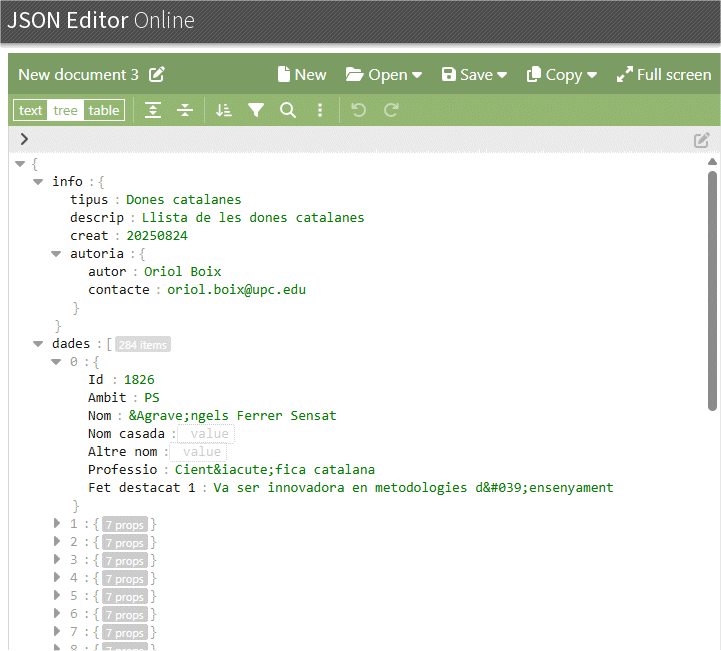Expand item 1 of dades
The width and height of the screenshot is (721, 651).
pyautogui.click(x=57, y=523)
